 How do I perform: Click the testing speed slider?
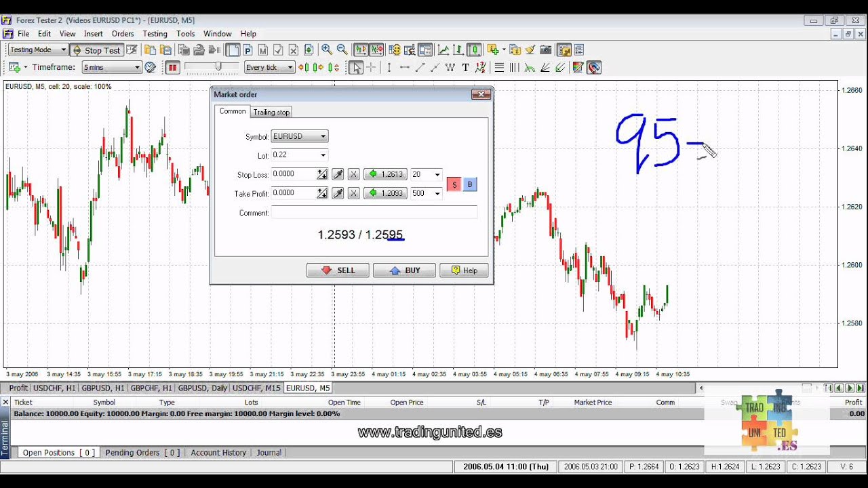coord(218,66)
